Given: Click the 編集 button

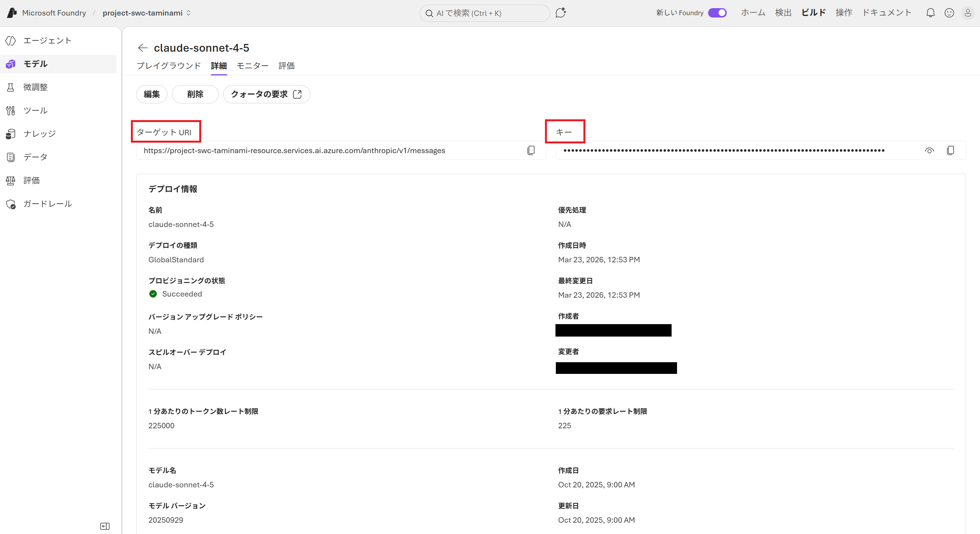Looking at the screenshot, I should (x=152, y=94).
